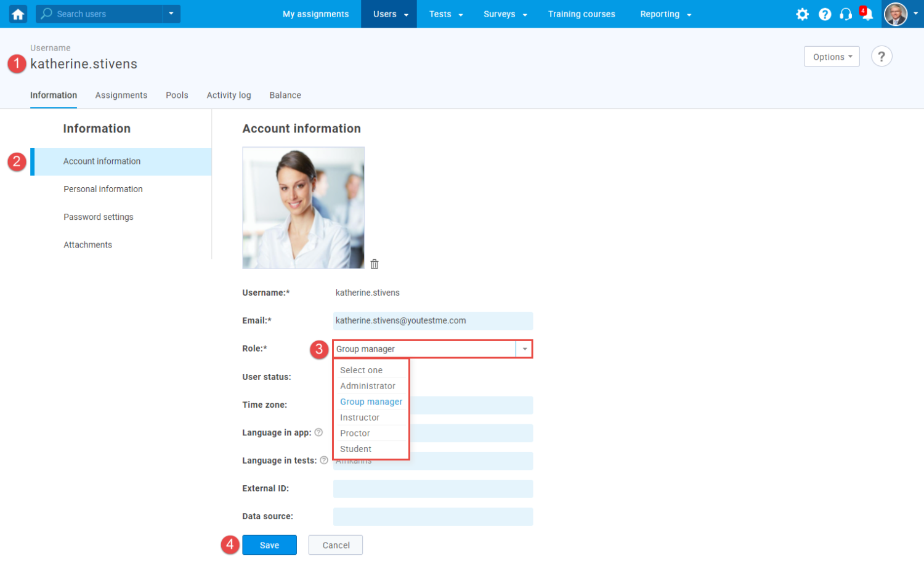The width and height of the screenshot is (924, 561).
Task: Open the Reporting menu
Action: tap(665, 14)
